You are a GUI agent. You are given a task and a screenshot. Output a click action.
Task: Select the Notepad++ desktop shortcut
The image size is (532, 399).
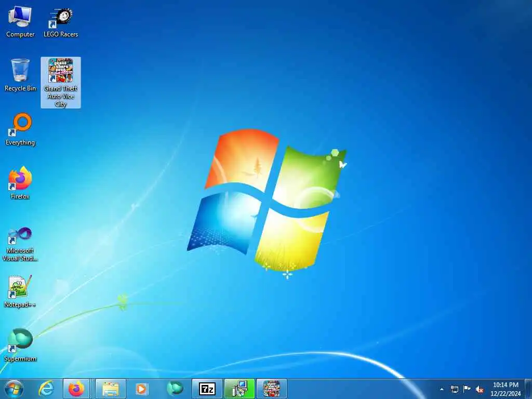(x=20, y=291)
